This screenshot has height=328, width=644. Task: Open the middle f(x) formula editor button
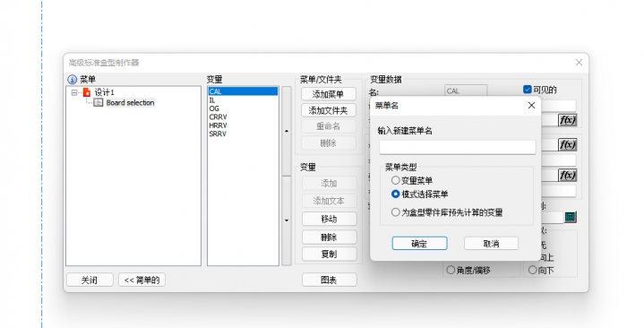pyautogui.click(x=567, y=145)
